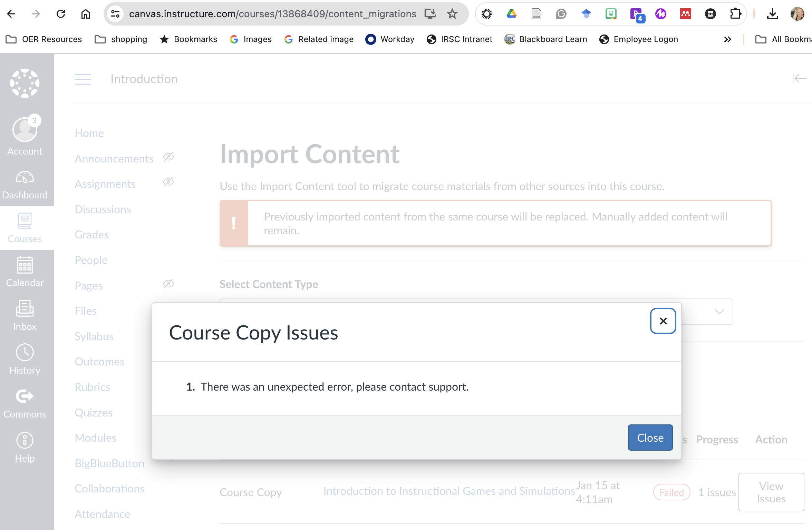Open the Select Content Type dropdown

[719, 312]
